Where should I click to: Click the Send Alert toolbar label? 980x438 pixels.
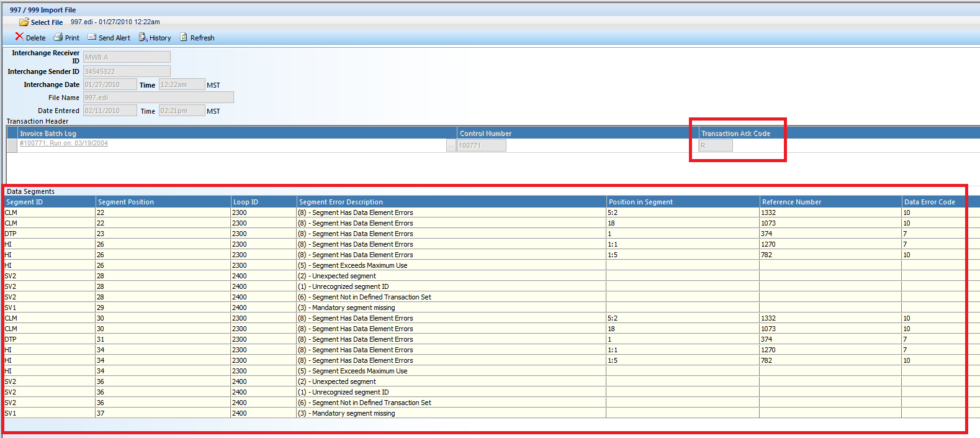[x=114, y=38]
